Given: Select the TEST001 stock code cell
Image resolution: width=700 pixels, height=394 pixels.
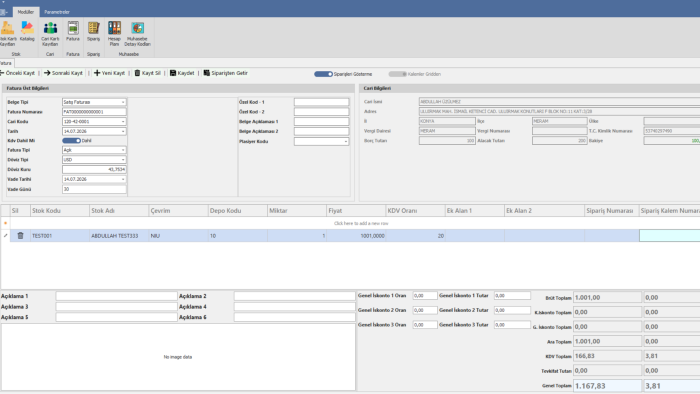Looking at the screenshot, I should pos(60,236).
